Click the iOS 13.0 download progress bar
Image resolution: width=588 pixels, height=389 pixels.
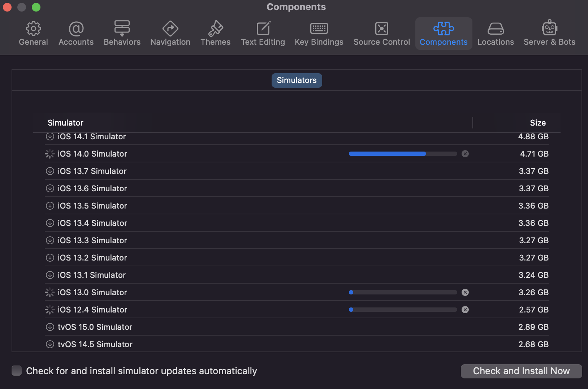point(403,292)
